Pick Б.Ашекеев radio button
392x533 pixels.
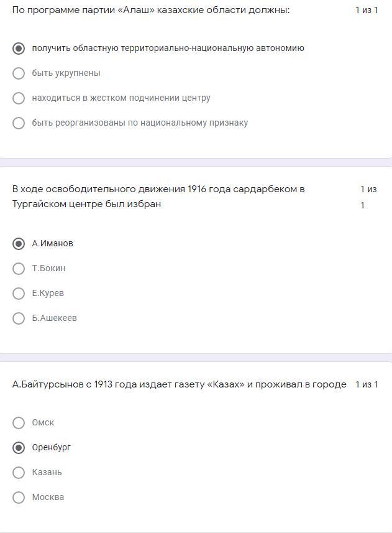[19, 318]
